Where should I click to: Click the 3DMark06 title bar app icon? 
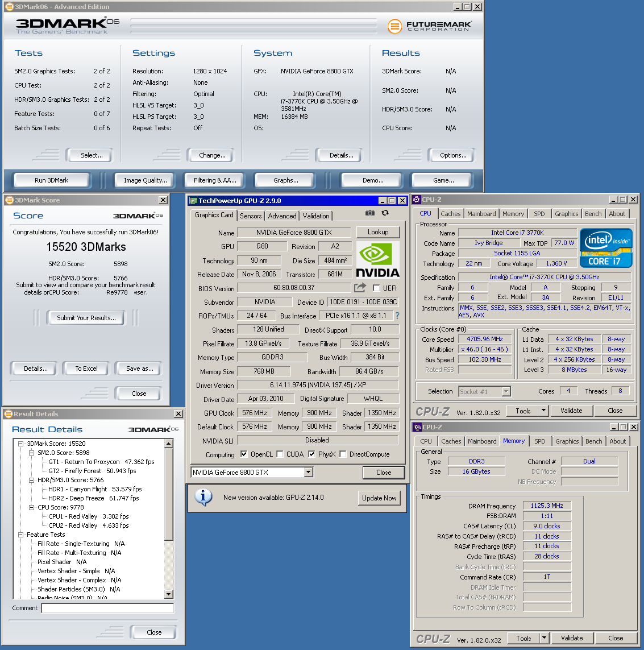9,7
